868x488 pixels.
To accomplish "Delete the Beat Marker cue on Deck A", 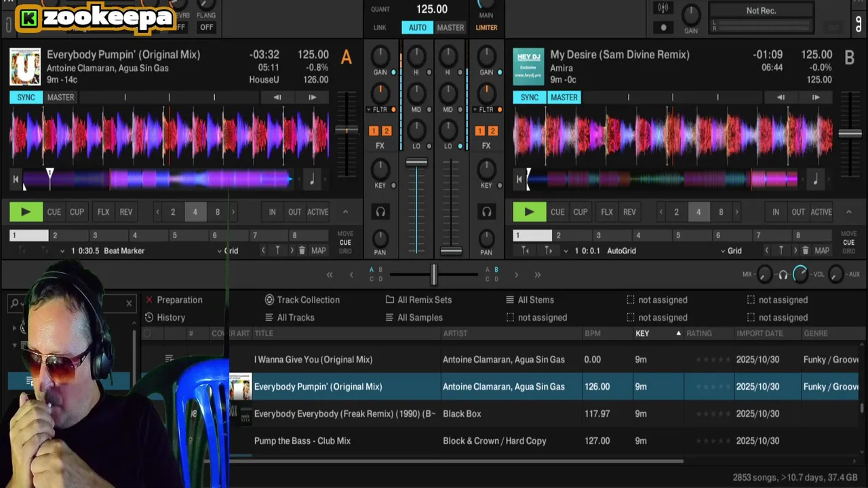I will click(302, 251).
